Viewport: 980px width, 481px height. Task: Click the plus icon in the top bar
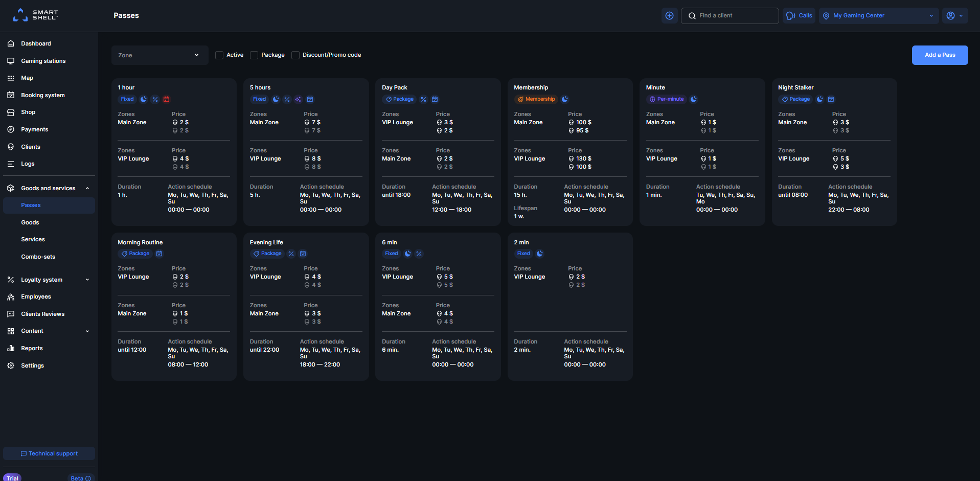pyautogui.click(x=669, y=15)
